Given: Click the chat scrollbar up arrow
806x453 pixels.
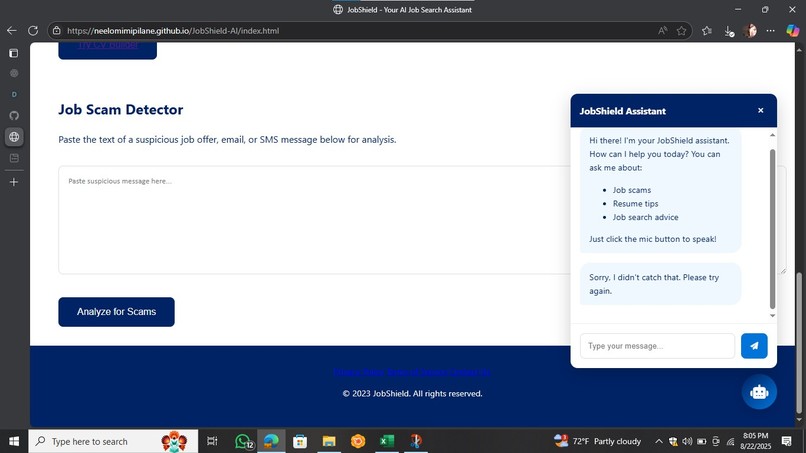Looking at the screenshot, I should 772,135.
